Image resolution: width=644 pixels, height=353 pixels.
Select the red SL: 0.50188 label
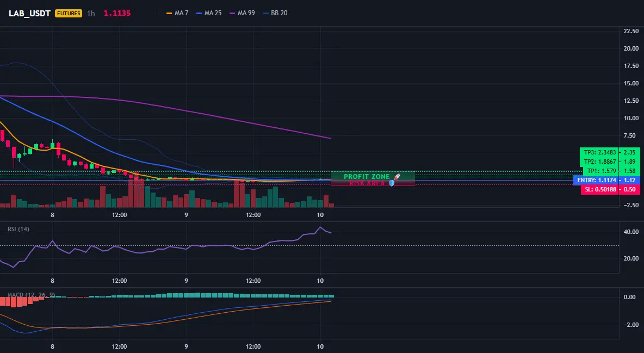point(610,189)
